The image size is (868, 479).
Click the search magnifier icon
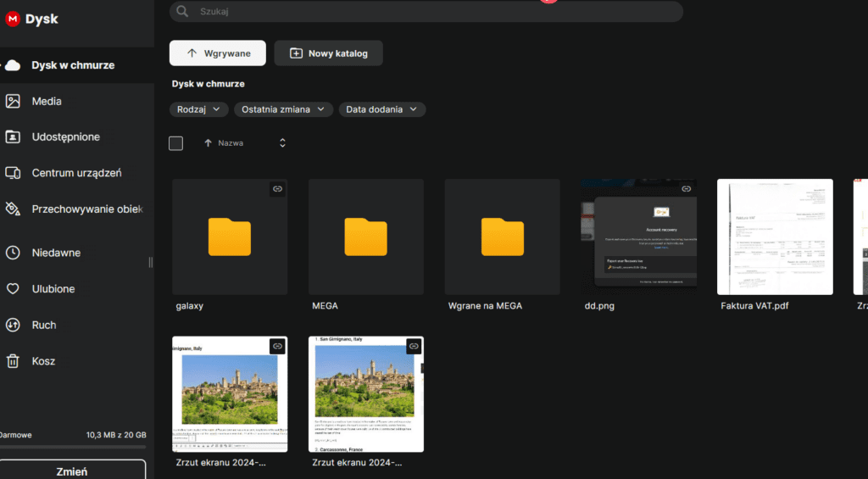[182, 12]
